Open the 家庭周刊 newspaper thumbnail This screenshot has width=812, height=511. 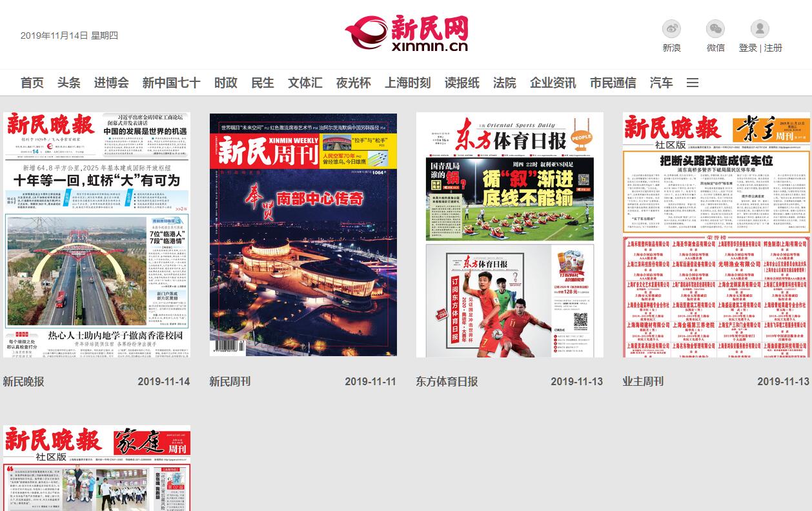pyautogui.click(x=97, y=468)
